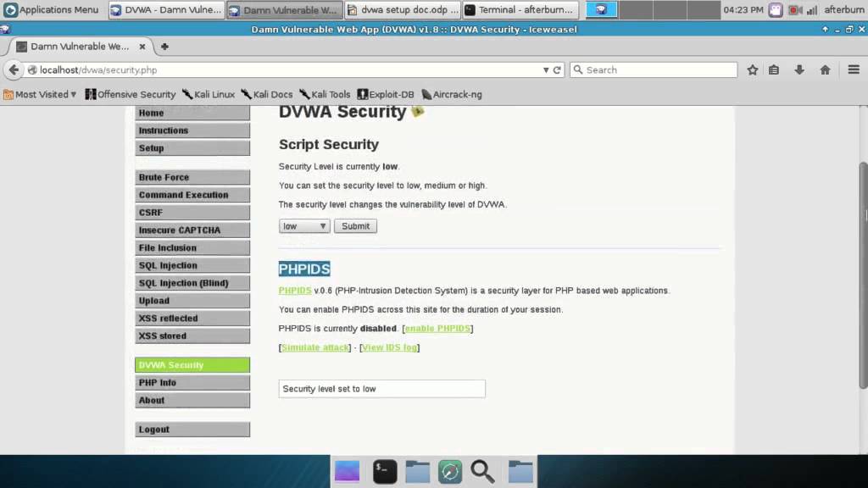Open the SQL Injection page
This screenshot has height=488, width=868.
tap(192, 265)
